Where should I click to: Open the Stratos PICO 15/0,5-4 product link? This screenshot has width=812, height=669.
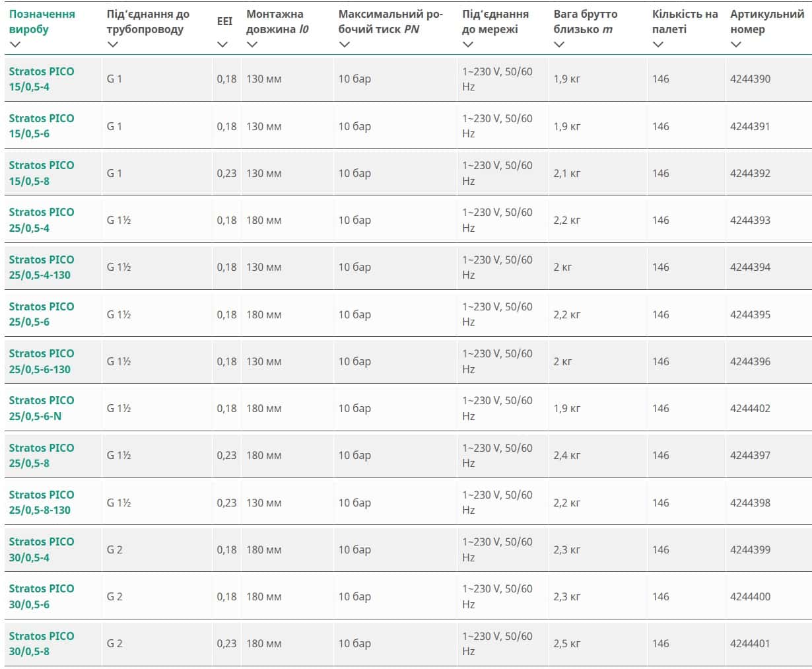tap(41, 79)
